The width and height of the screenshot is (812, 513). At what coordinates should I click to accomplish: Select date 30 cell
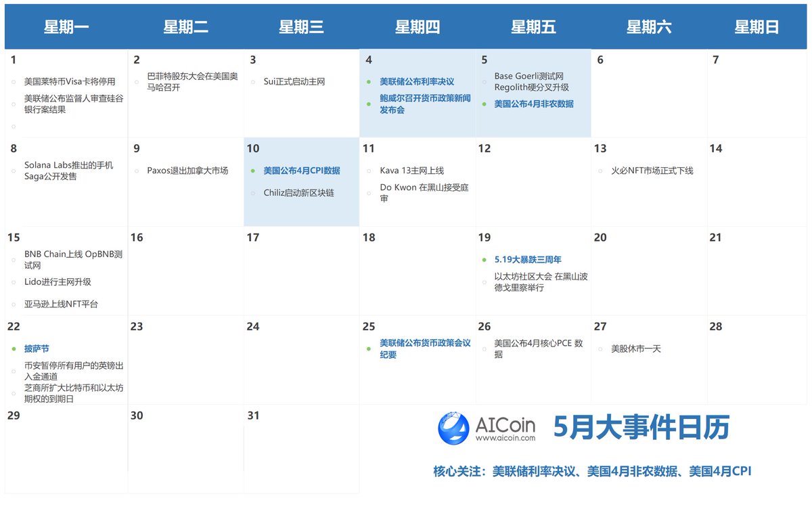pyautogui.click(x=185, y=449)
